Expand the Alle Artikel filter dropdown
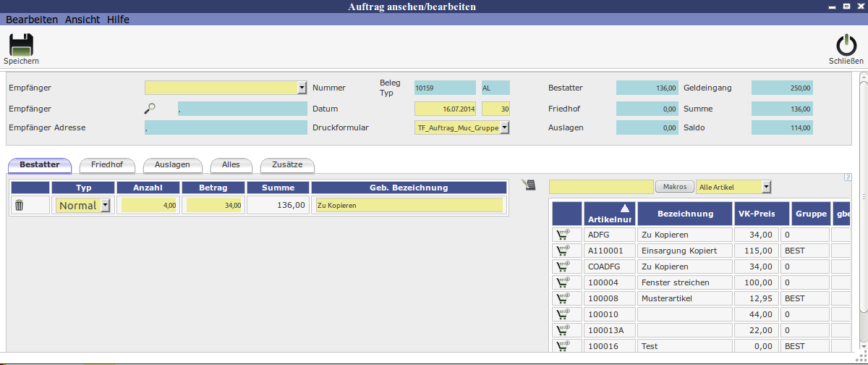 767,187
